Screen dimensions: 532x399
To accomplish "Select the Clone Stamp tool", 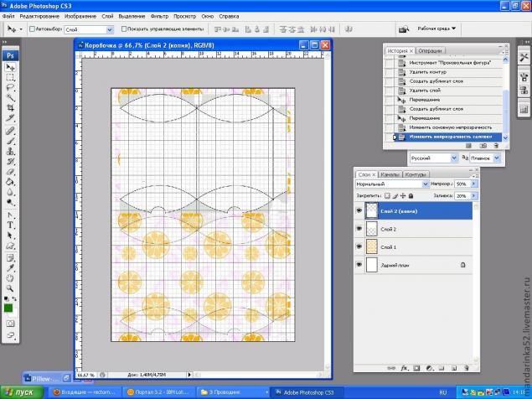I will tap(11, 152).
